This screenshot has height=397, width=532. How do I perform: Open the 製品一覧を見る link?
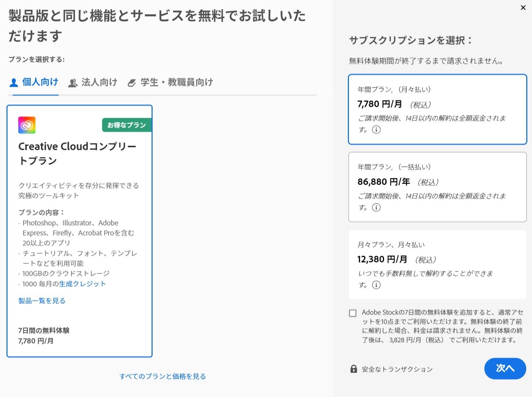click(42, 301)
